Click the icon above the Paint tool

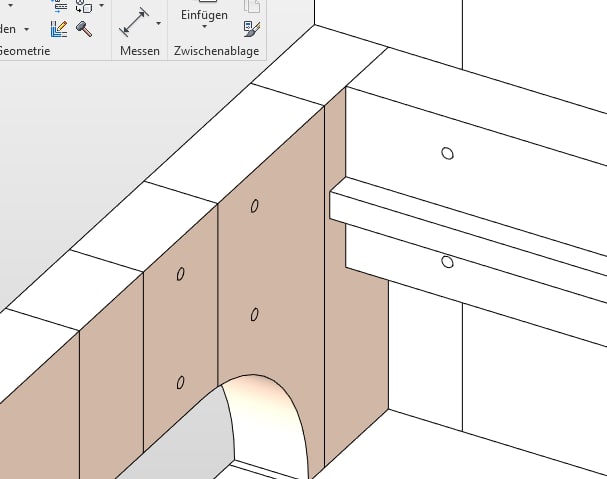click(58, 7)
